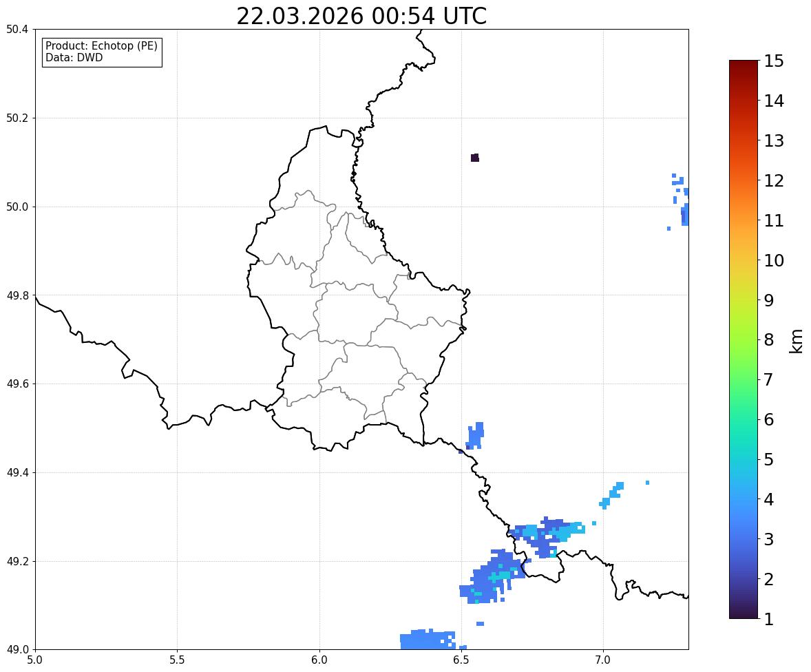The height and width of the screenshot is (672, 811).
Task: Click the large blue echo cluster near 49.15 latitude
Action: click(492, 577)
